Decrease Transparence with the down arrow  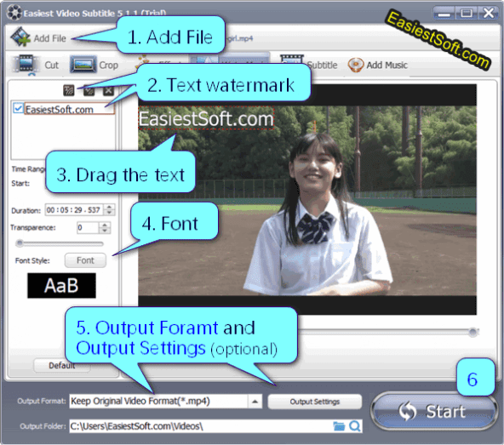(x=105, y=231)
